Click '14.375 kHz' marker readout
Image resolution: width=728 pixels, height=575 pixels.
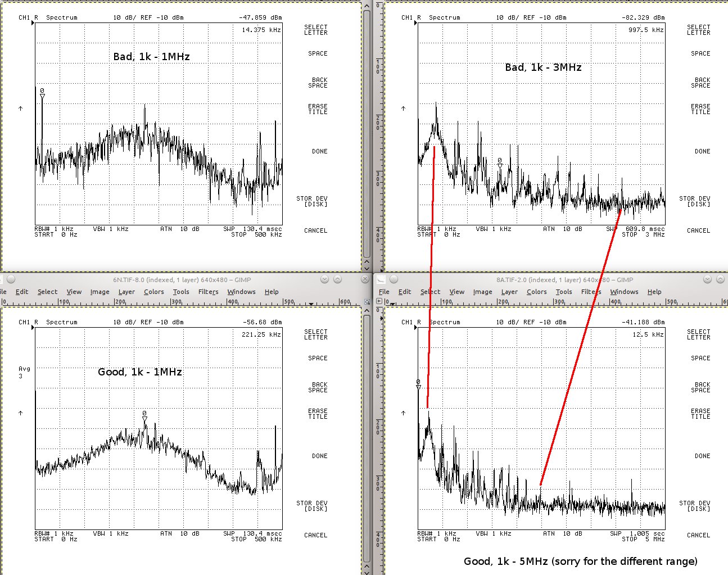pos(261,30)
